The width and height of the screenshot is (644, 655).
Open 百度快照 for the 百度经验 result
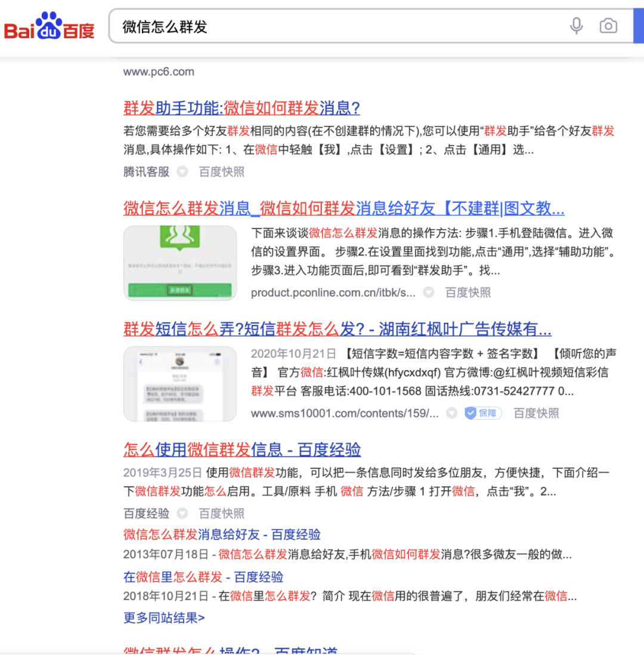[221, 514]
